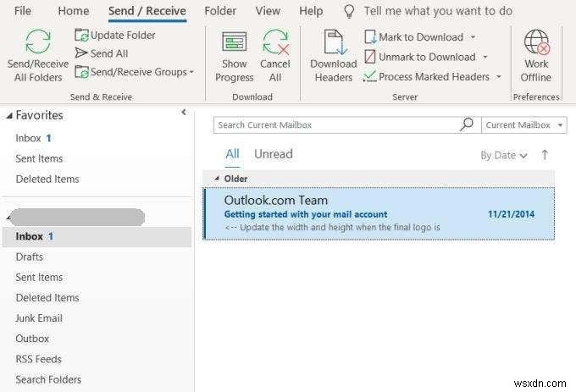Click the Process Marked Headers checkmark icon
This screenshot has width=576, height=392.
(369, 76)
